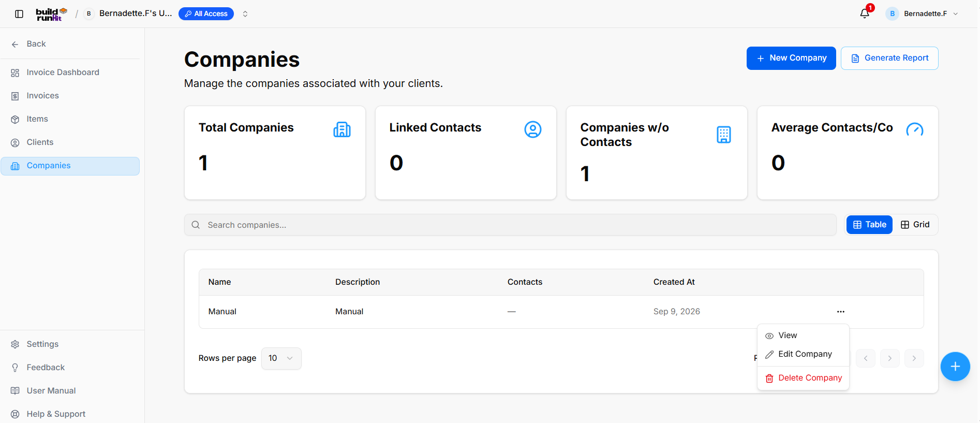Go to the Invoices page

pos(70,96)
